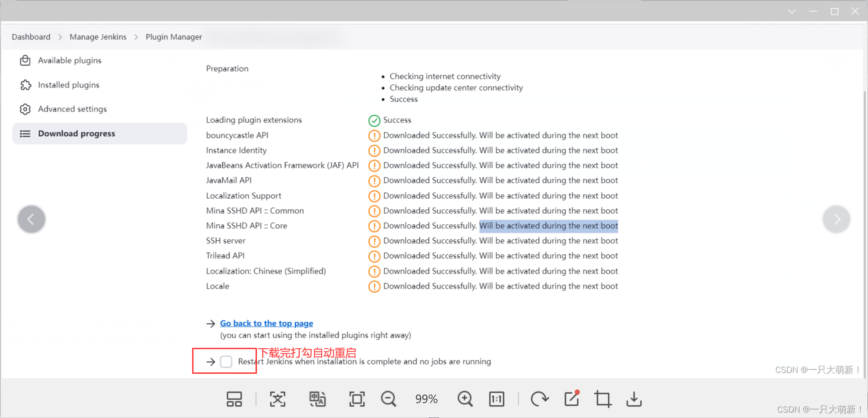Screen dimensions: 868x418
Task: Click warning icon beside JavaMail API status
Action: [374, 181]
